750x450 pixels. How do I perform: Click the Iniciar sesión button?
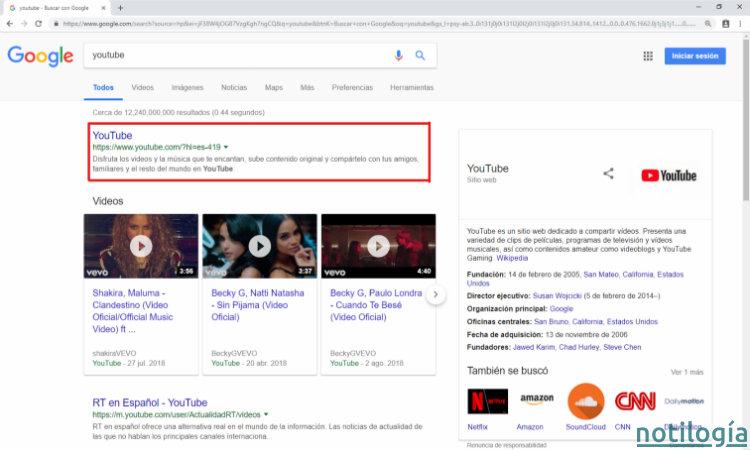695,56
